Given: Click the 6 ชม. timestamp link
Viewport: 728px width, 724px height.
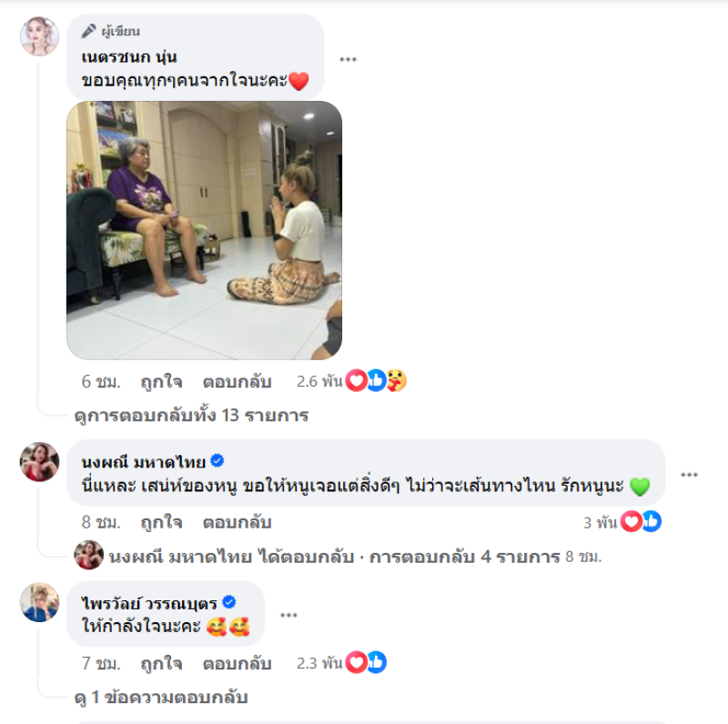Looking at the screenshot, I should 101,381.
